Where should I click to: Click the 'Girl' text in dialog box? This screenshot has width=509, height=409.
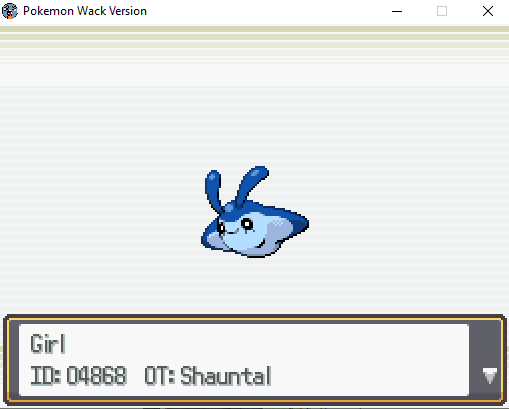point(48,344)
